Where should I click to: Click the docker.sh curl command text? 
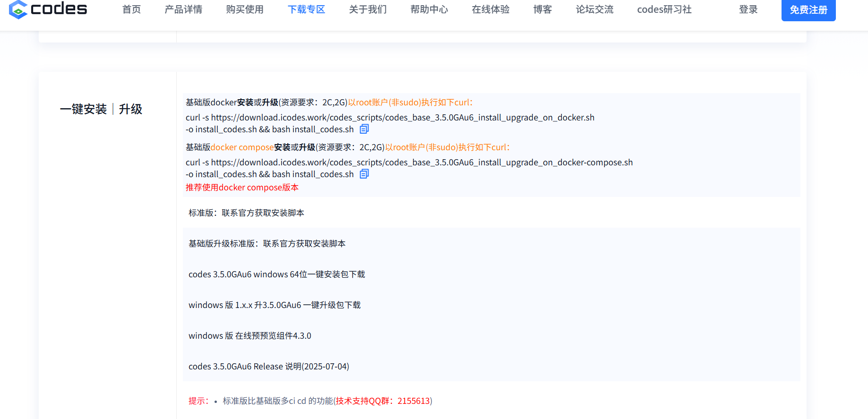point(390,123)
